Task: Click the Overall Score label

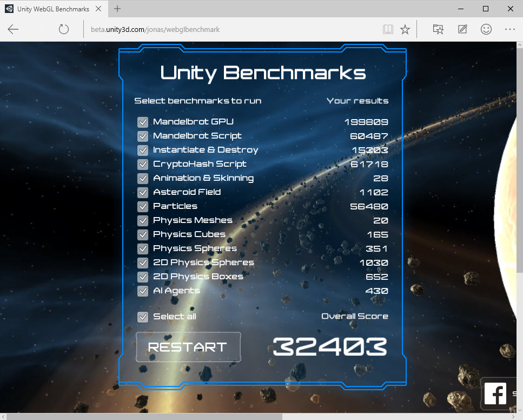Action: point(355,316)
